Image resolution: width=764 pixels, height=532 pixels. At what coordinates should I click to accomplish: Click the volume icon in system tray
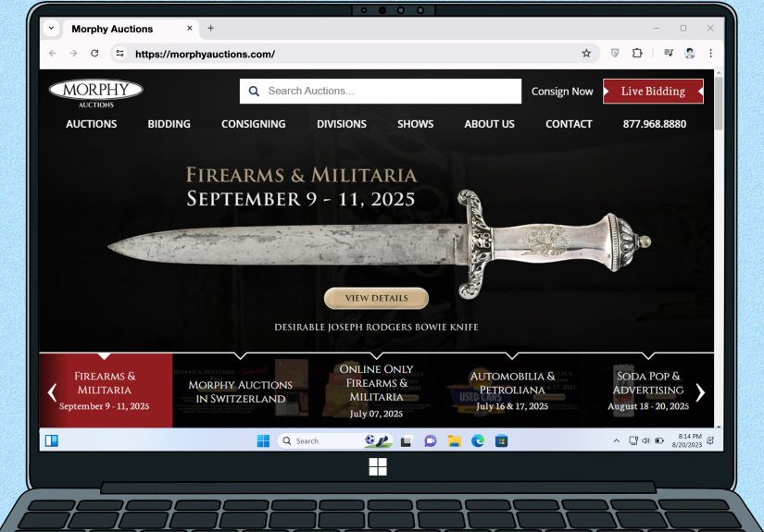(645, 440)
